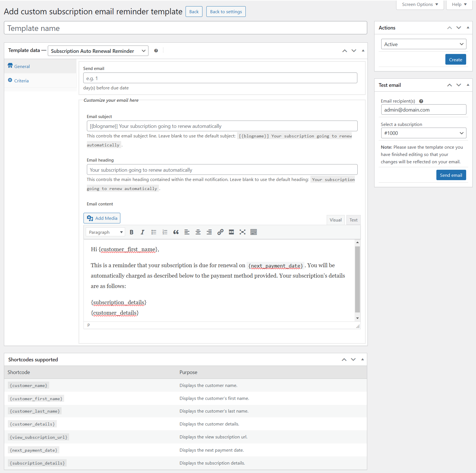Screen dimensions: 476x473
Task: Open the Add Media dialog
Action: pyautogui.click(x=102, y=218)
